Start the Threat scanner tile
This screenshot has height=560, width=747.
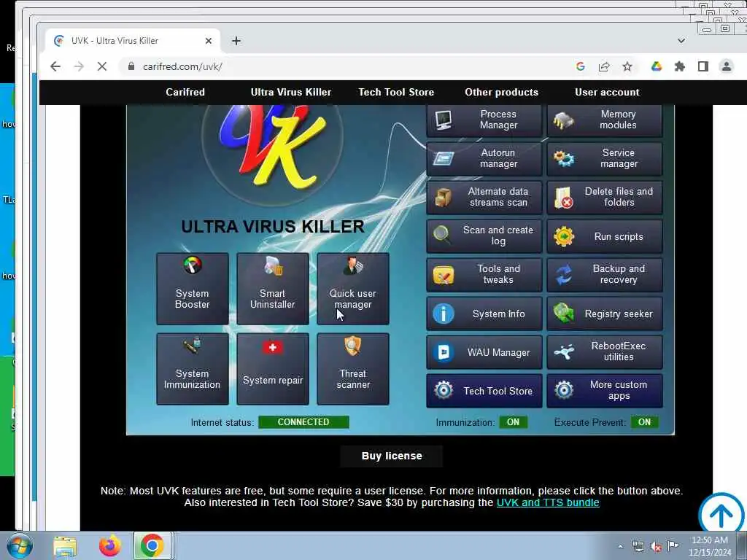coord(353,369)
